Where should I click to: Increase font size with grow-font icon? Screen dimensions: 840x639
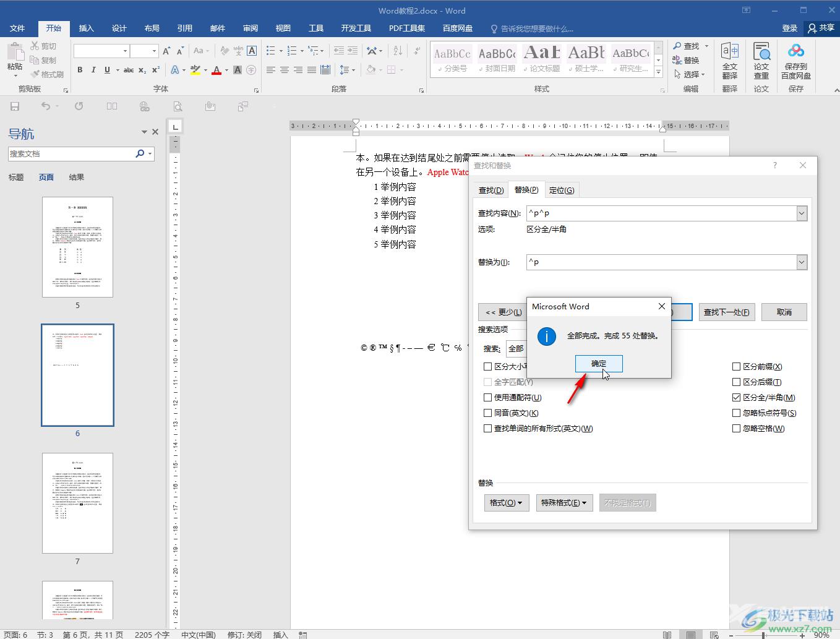[x=166, y=51]
